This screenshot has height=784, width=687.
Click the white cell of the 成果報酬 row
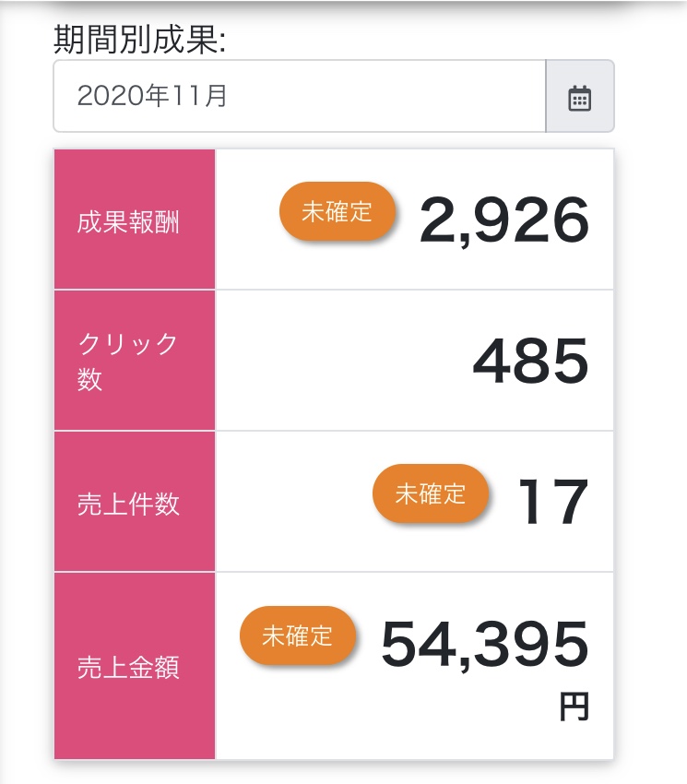pyautogui.click(x=414, y=219)
